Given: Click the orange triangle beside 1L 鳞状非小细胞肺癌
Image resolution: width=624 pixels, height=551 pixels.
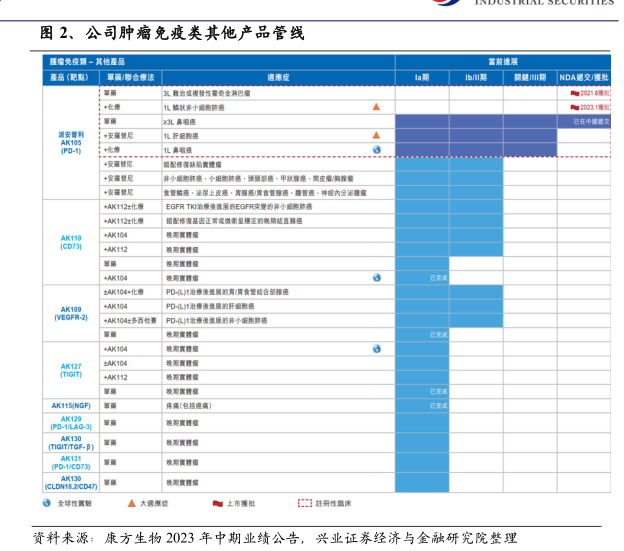Looking at the screenshot, I should [x=376, y=106].
